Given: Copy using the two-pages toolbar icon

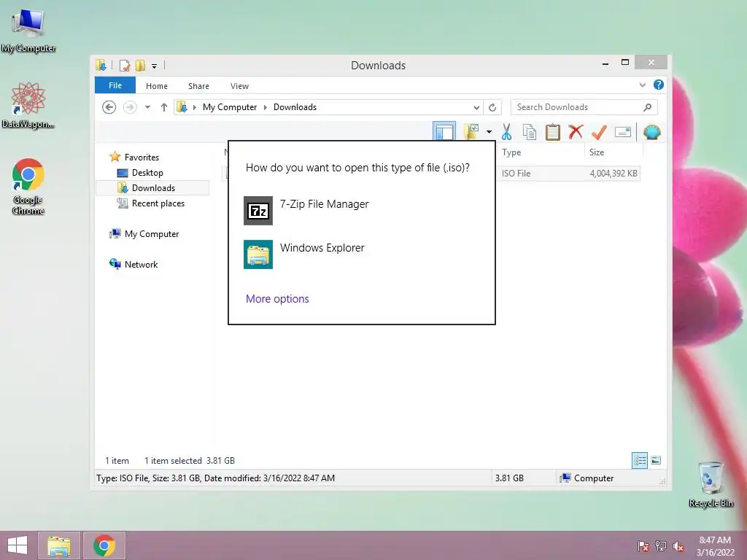Looking at the screenshot, I should coord(530,132).
